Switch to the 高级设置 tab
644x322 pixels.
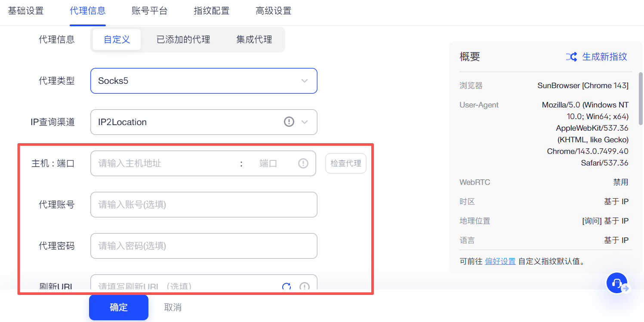coord(273,11)
